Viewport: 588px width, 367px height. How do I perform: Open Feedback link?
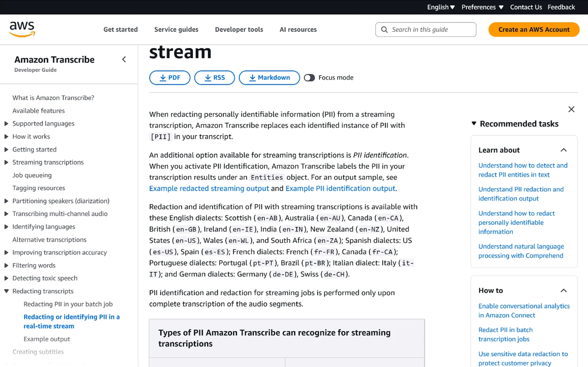click(561, 7)
